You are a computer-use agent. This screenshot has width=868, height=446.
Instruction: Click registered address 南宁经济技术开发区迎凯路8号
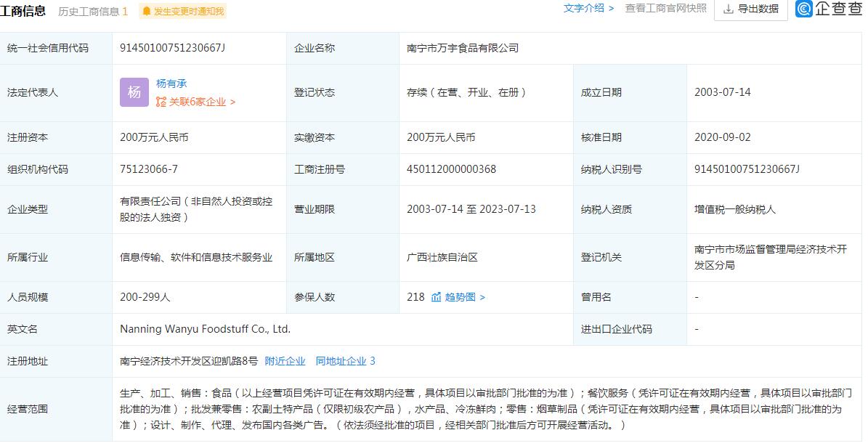coord(189,361)
